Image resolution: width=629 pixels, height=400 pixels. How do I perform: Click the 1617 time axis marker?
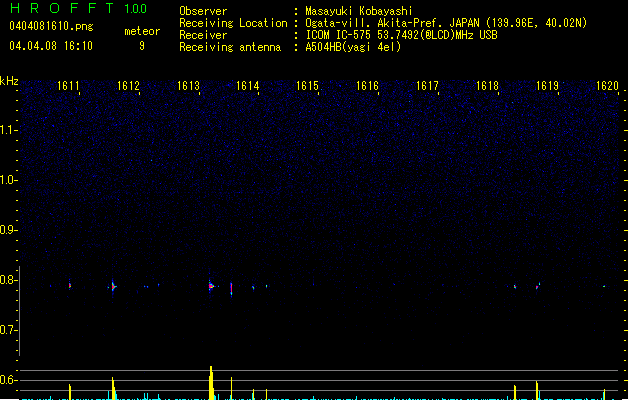[x=427, y=86]
